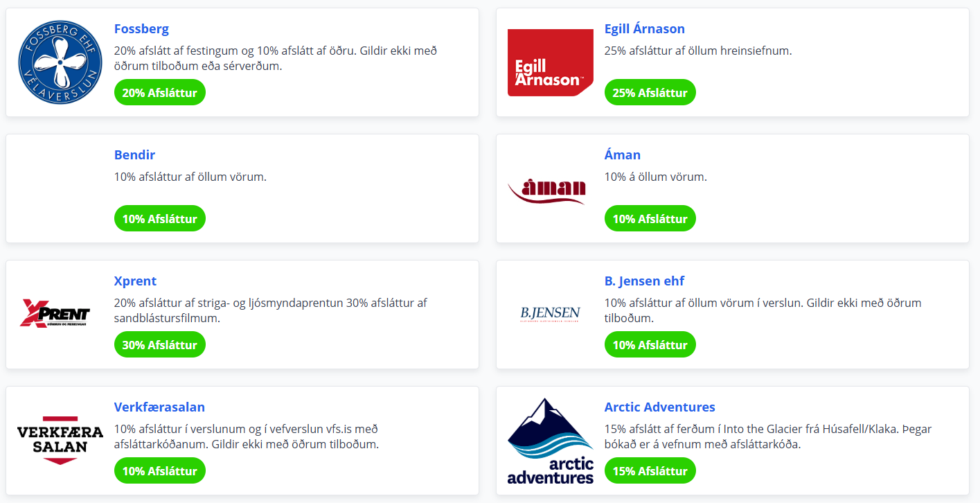Open the Fossberg title link
Viewport: 980px width, 503px height.
point(141,29)
